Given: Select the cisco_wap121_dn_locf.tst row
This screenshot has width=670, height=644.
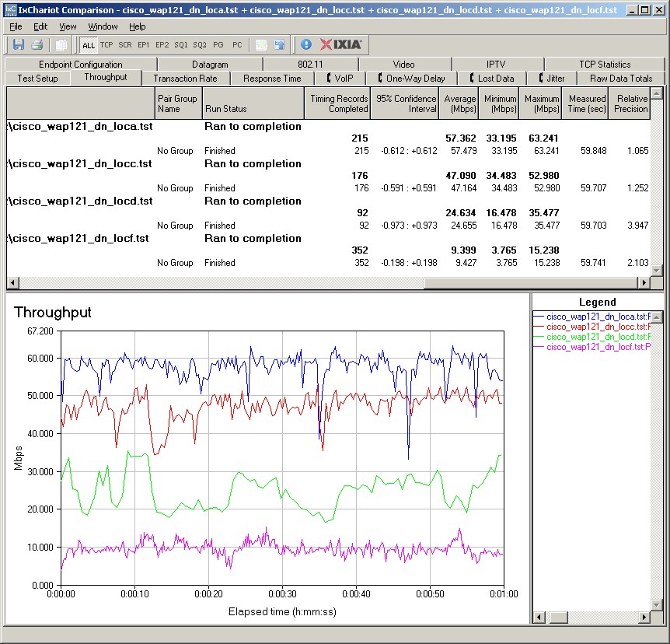Looking at the screenshot, I should coord(328,238).
